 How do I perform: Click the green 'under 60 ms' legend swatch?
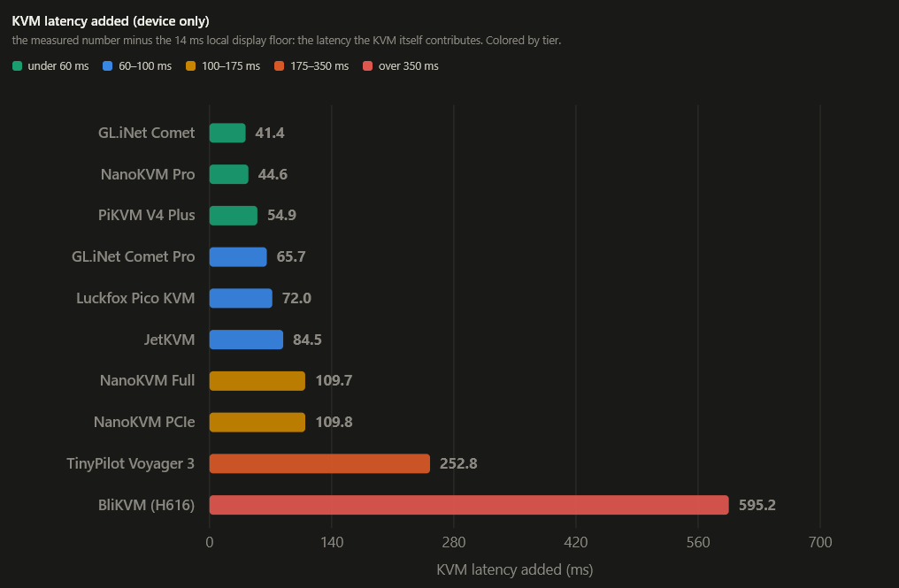[17, 66]
